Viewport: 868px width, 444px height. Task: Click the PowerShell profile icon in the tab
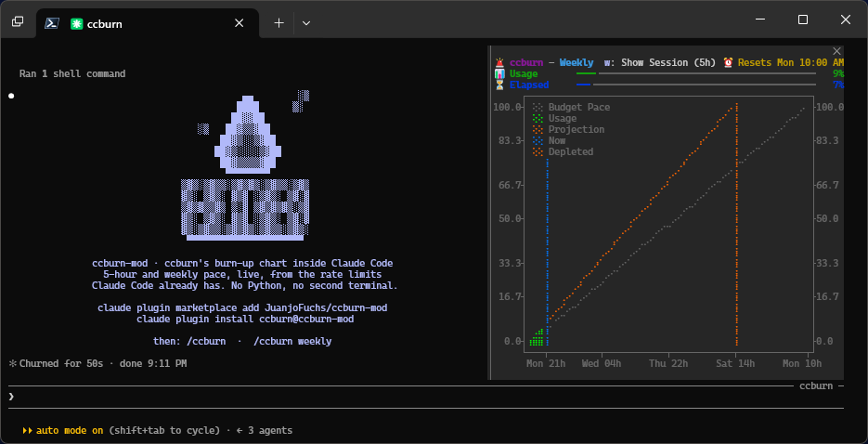(x=52, y=23)
